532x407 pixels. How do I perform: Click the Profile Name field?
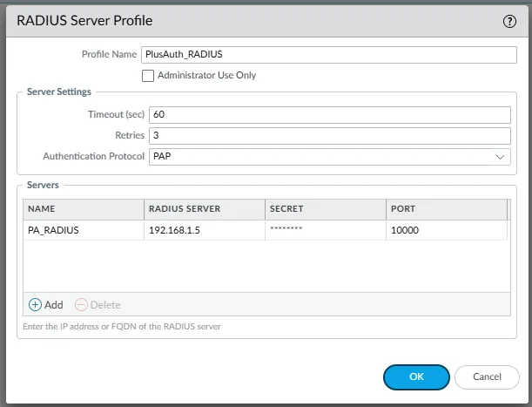coord(329,54)
